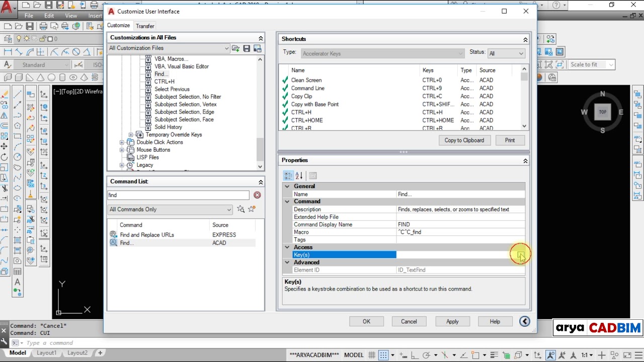Click the Apply button
Screen dimensions: 644x362
coord(452,322)
